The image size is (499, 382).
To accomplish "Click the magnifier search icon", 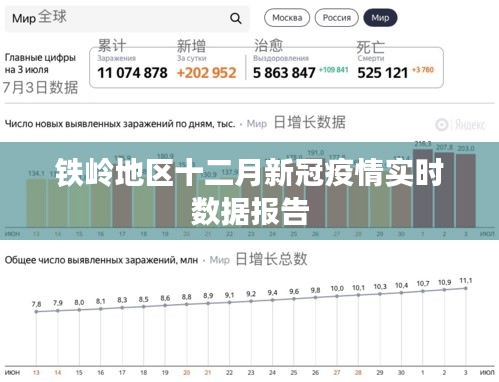I will pos(236,18).
